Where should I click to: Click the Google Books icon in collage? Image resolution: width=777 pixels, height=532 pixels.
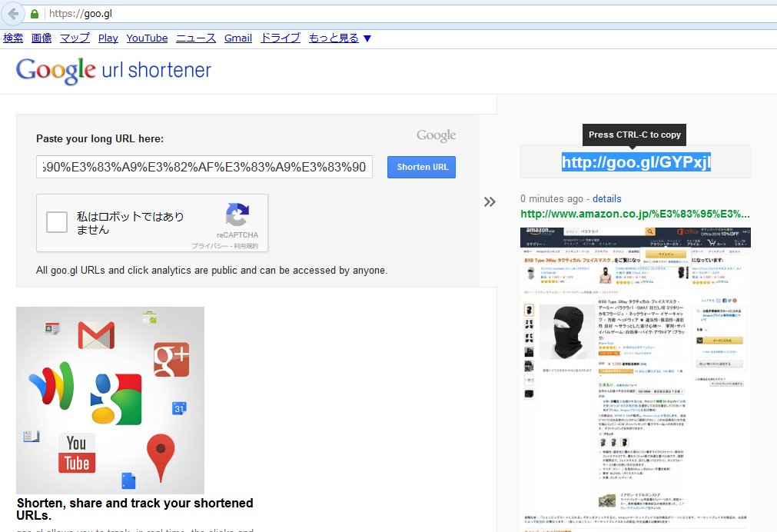click(x=32, y=436)
